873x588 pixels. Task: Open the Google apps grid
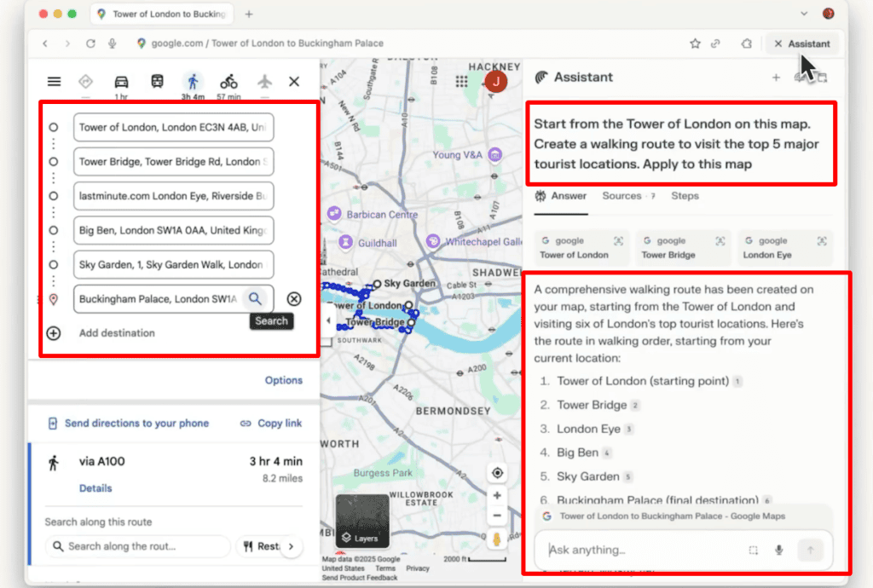(461, 82)
